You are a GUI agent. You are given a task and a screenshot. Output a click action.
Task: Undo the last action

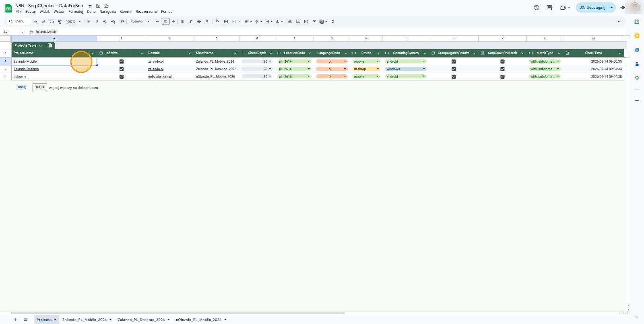point(36,22)
